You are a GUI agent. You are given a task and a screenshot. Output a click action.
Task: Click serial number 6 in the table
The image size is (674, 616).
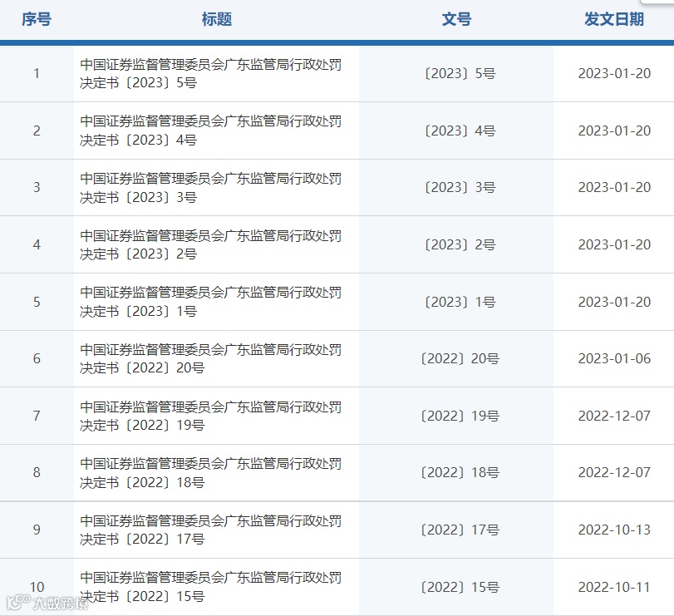click(37, 358)
